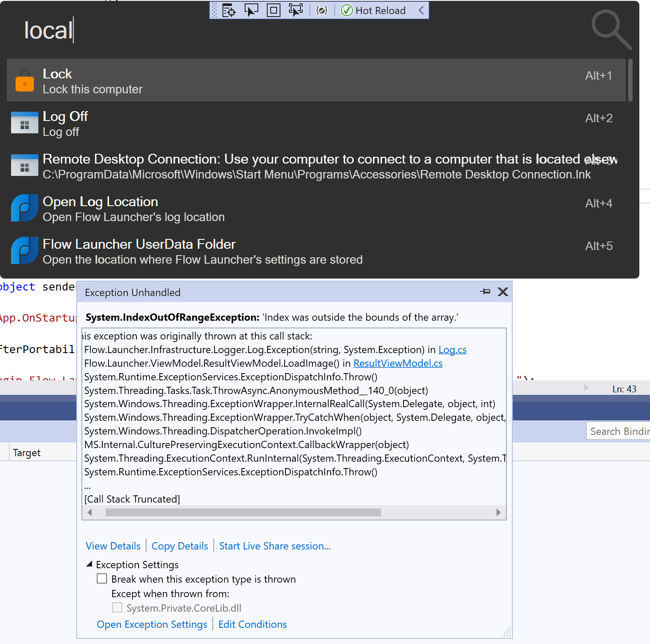Select the Open Log Location result

(316, 208)
